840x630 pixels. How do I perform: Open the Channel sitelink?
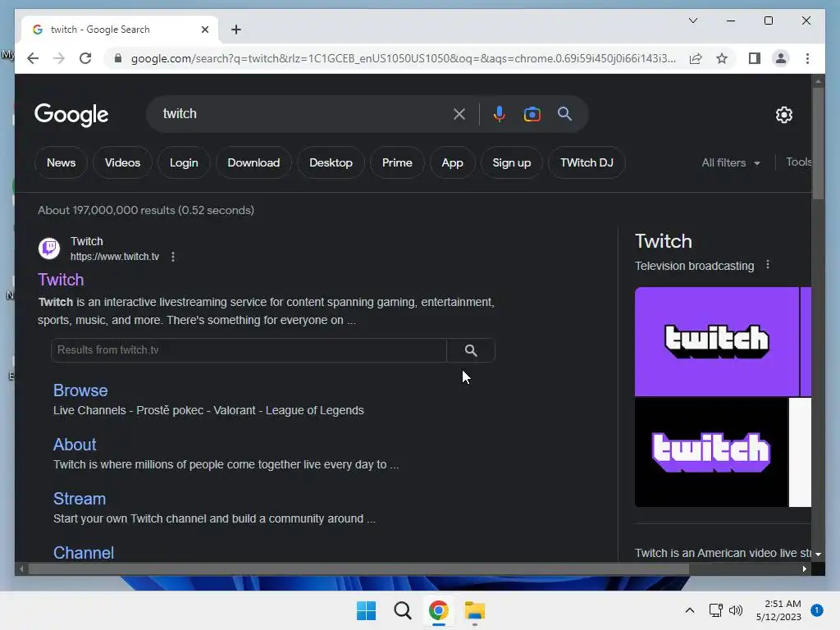[x=84, y=553]
